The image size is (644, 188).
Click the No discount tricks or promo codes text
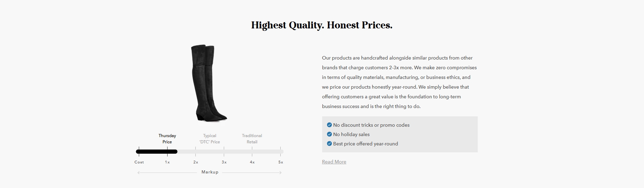coord(371,125)
